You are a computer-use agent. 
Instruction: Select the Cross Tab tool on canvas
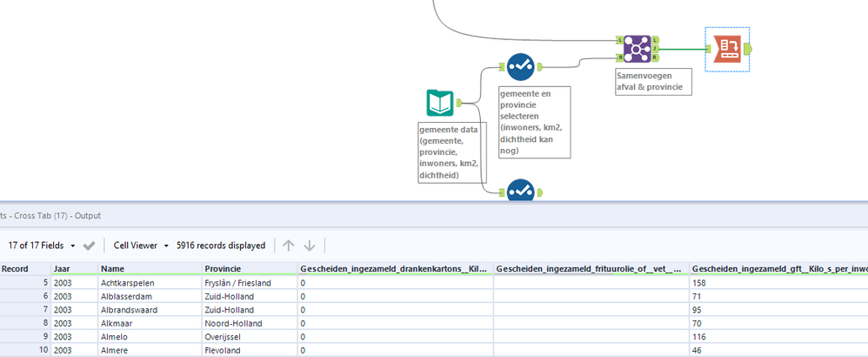727,49
